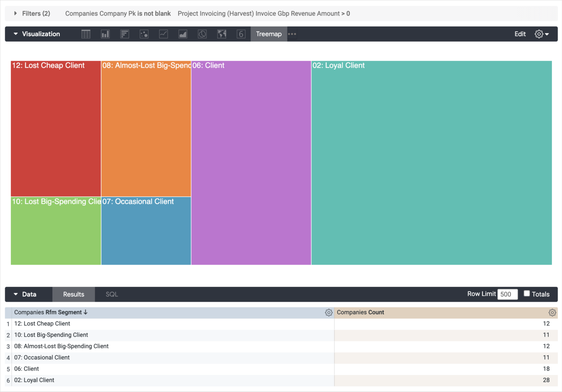Enable the Totals checkbox
This screenshot has width=562, height=392.
(x=527, y=293)
